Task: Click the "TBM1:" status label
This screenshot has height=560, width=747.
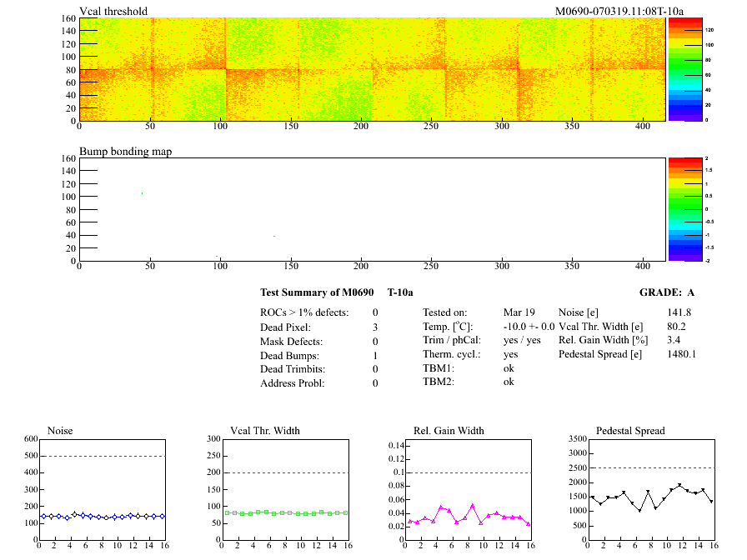Action: [x=438, y=367]
